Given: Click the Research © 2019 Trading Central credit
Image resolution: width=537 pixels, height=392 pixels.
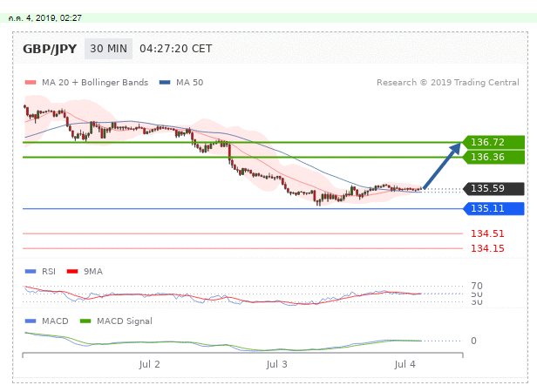Looking at the screenshot, I should coord(447,83).
